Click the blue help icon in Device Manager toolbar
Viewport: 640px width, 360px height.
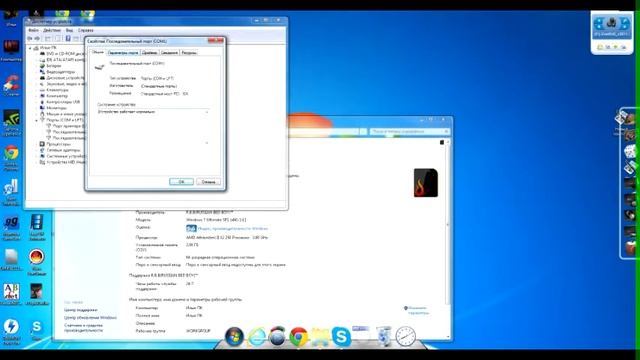[68, 38]
